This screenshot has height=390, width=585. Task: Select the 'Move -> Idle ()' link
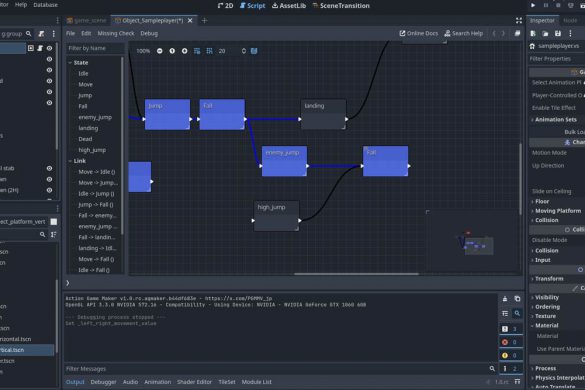tap(97, 172)
